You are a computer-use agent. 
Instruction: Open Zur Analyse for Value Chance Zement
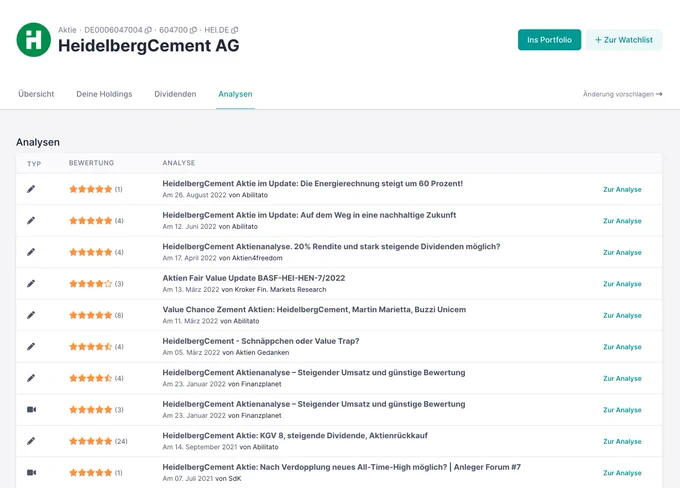pyautogui.click(x=622, y=315)
